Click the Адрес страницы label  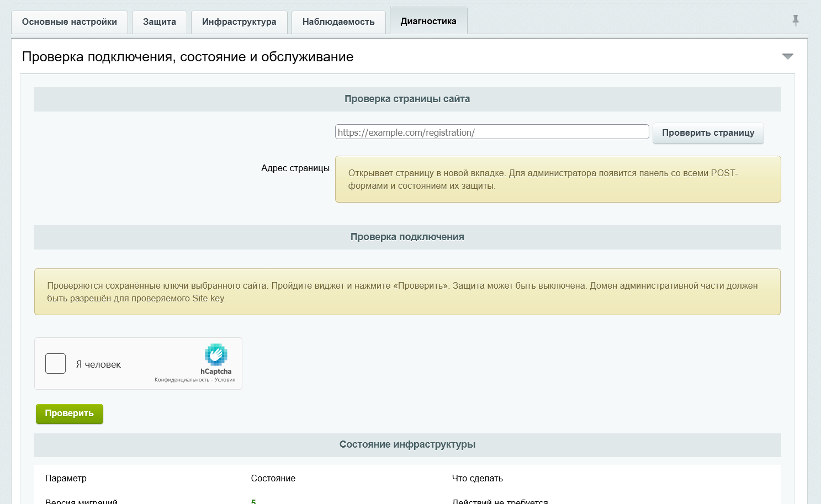tap(295, 168)
